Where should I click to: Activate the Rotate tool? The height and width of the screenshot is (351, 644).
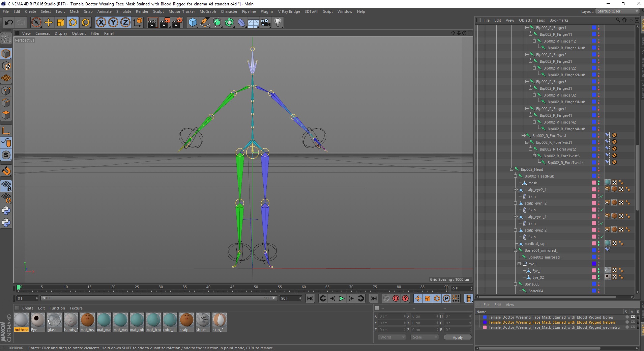[73, 23]
